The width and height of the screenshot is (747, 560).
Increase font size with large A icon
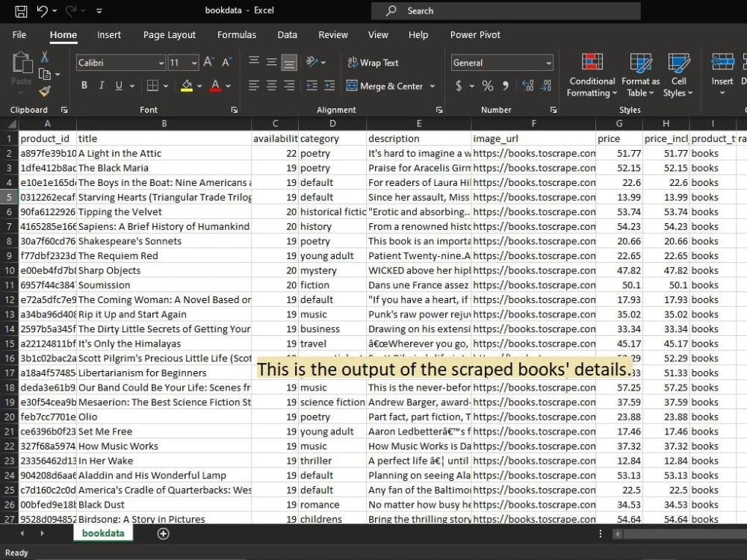pos(208,62)
